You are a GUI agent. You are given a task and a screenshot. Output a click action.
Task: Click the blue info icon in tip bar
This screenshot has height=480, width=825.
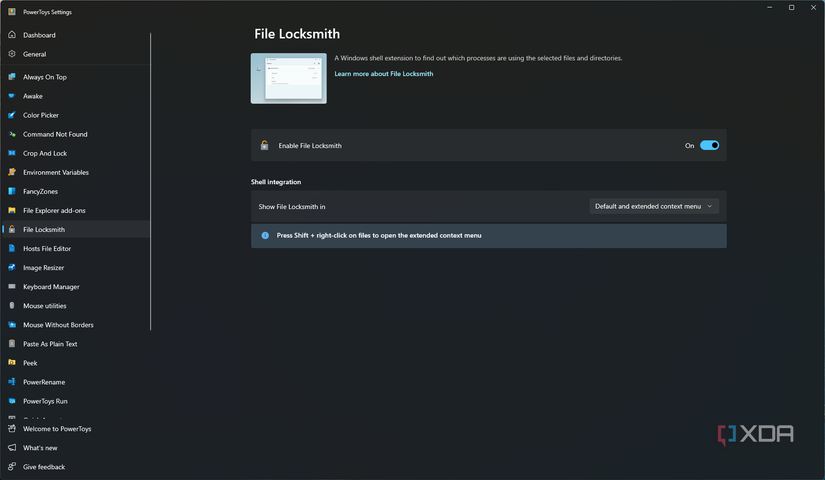(265, 235)
